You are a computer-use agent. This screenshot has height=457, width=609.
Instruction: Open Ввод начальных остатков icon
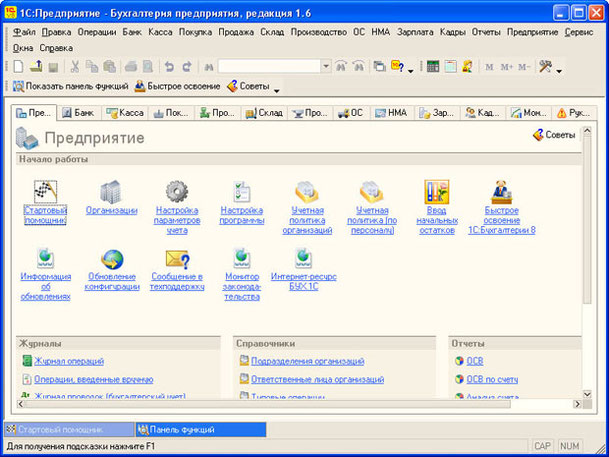click(436, 191)
